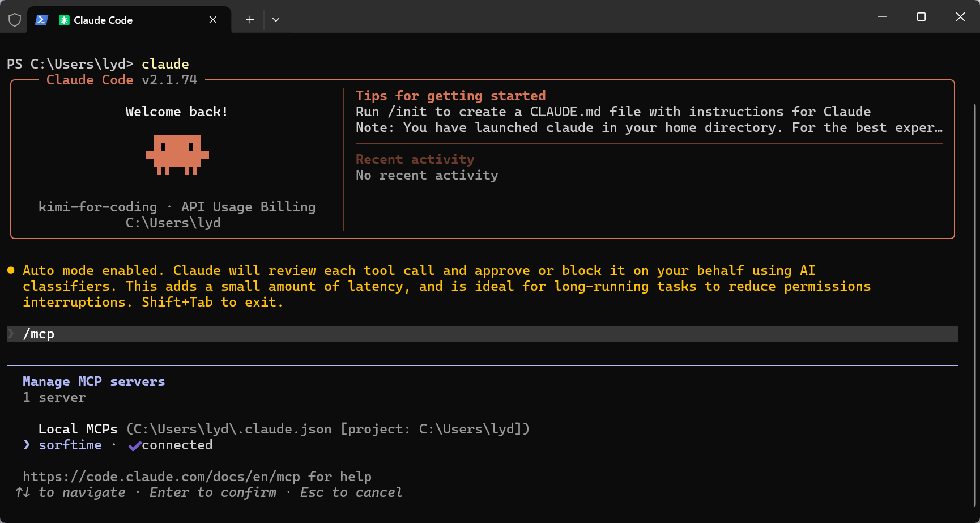Close the Claude Code tab
The width and height of the screenshot is (980, 523).
pyautogui.click(x=213, y=20)
